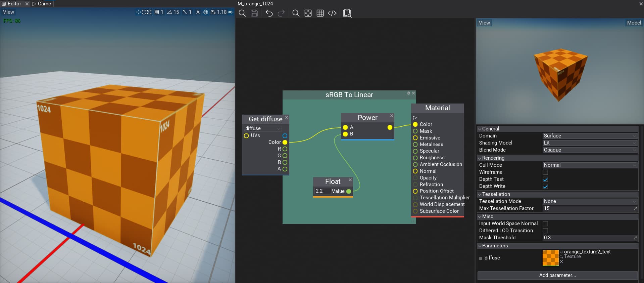Click the Model button in preview panel
Image resolution: width=644 pixels, height=283 pixels.
634,23
